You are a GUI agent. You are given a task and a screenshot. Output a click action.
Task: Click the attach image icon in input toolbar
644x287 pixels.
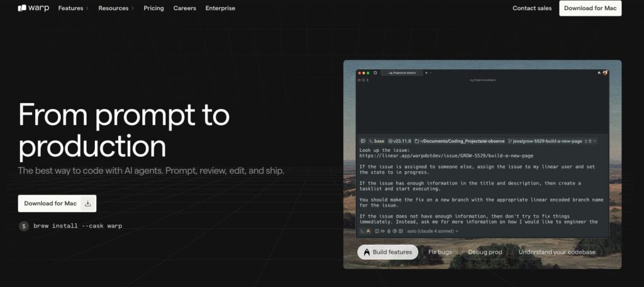coord(401,231)
